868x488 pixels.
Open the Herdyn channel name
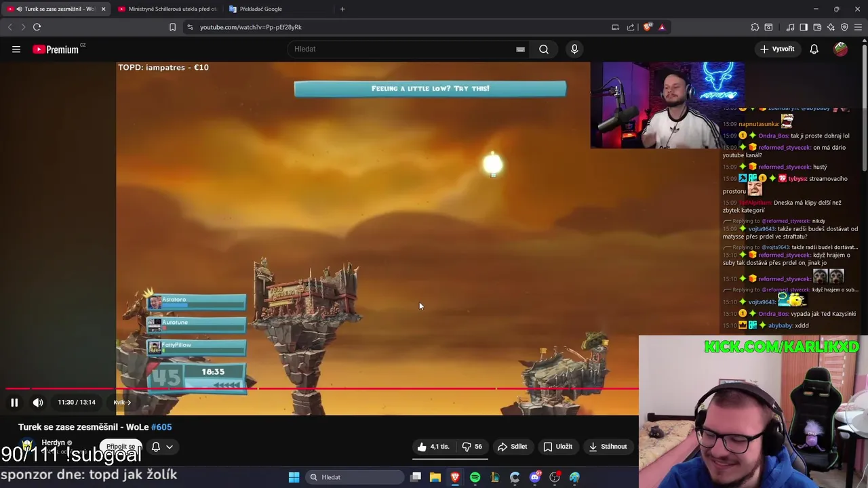coord(54,443)
